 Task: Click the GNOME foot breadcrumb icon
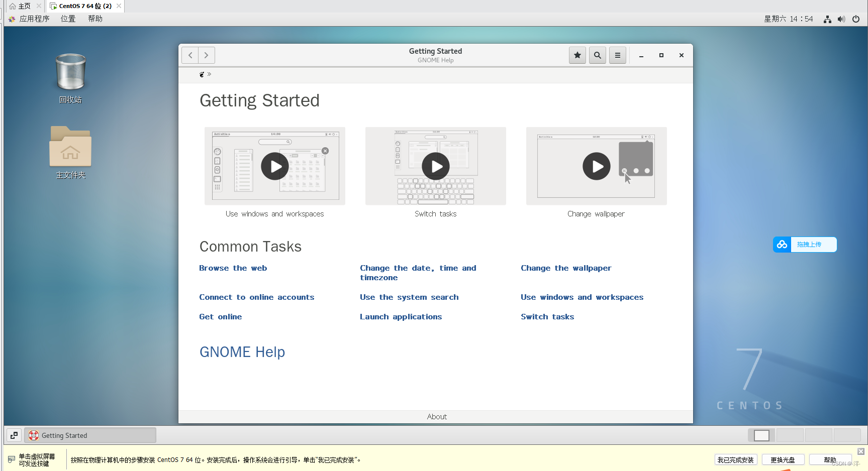(202, 74)
